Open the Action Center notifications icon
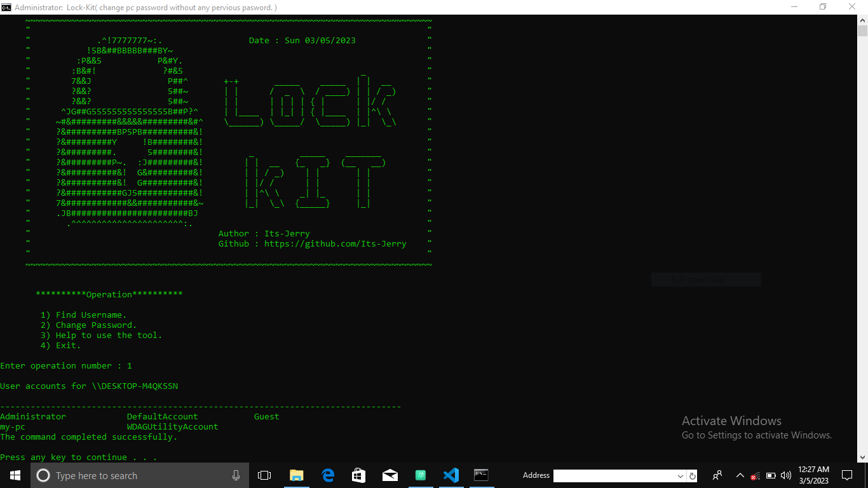Screen dimensions: 868x488 pyautogui.click(x=846, y=475)
